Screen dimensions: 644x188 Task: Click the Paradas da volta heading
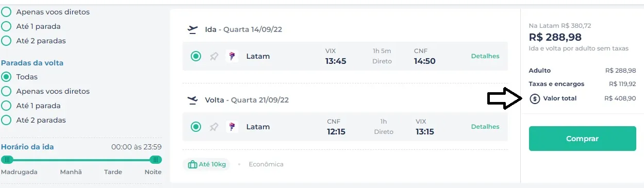point(32,63)
